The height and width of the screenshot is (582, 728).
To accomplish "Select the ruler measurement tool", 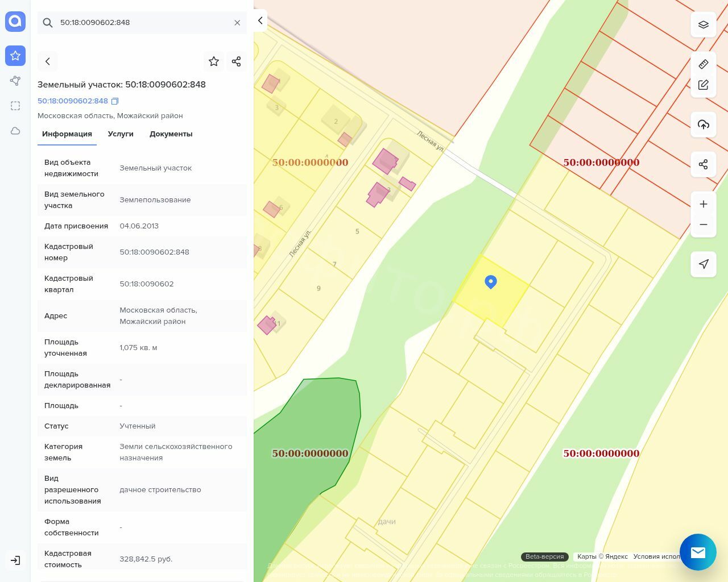I will coord(703,64).
